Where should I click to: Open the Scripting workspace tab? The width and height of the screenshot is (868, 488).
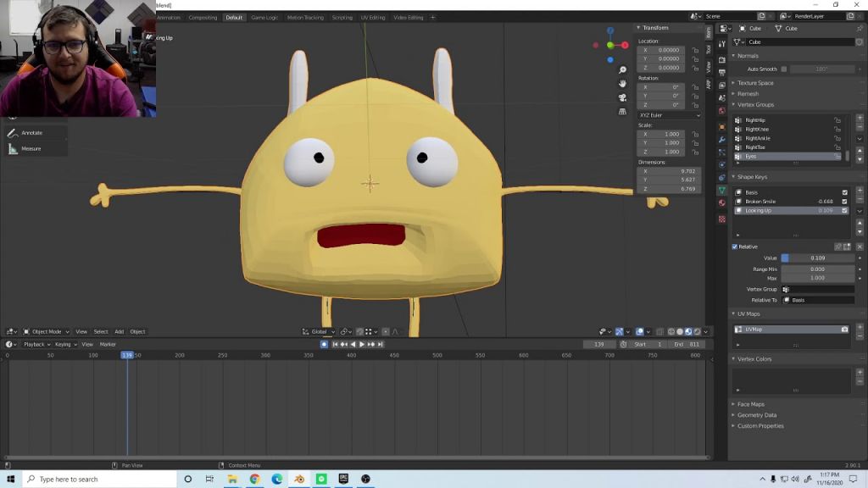[342, 17]
